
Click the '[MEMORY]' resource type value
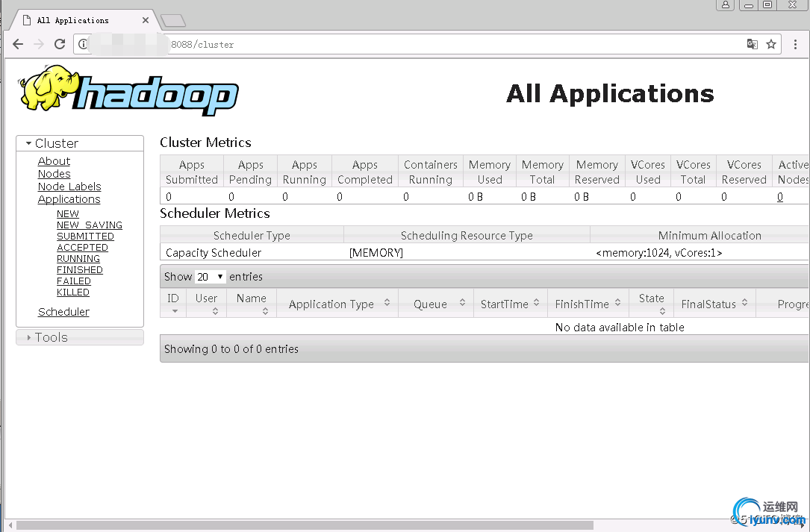pos(376,253)
